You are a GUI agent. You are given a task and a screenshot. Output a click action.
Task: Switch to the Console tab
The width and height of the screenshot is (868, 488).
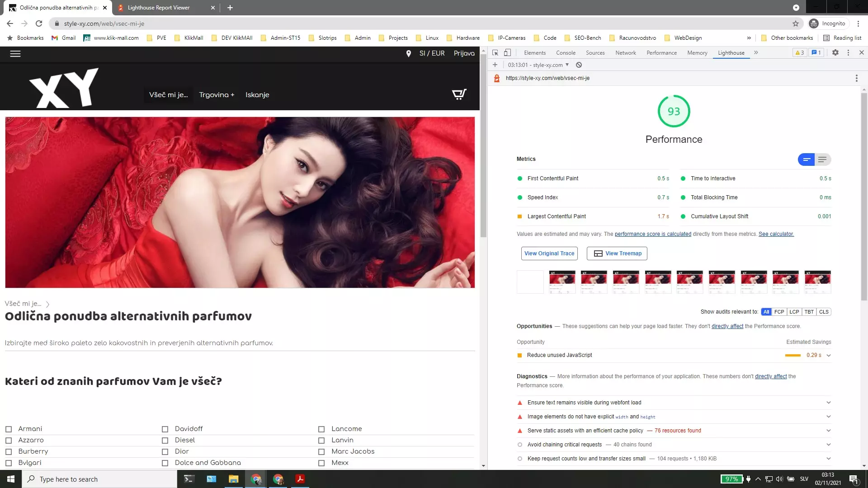click(x=566, y=53)
